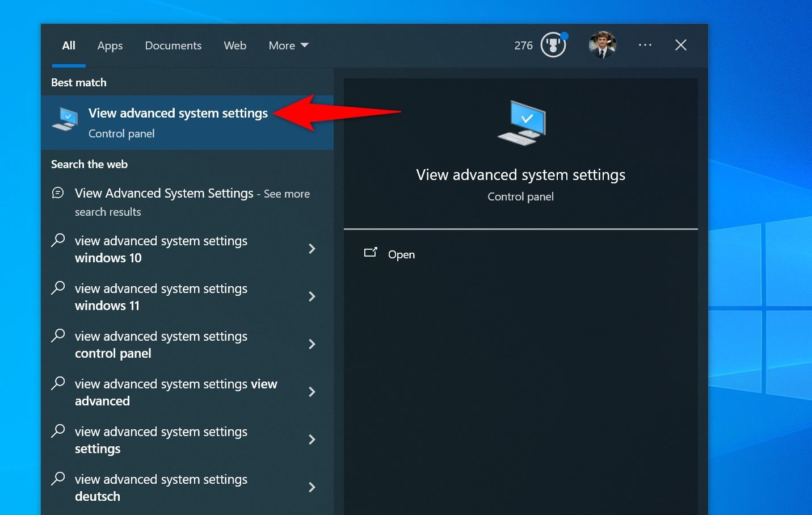This screenshot has width=812, height=515.
Task: Switch to the Documents tab
Action: [173, 45]
